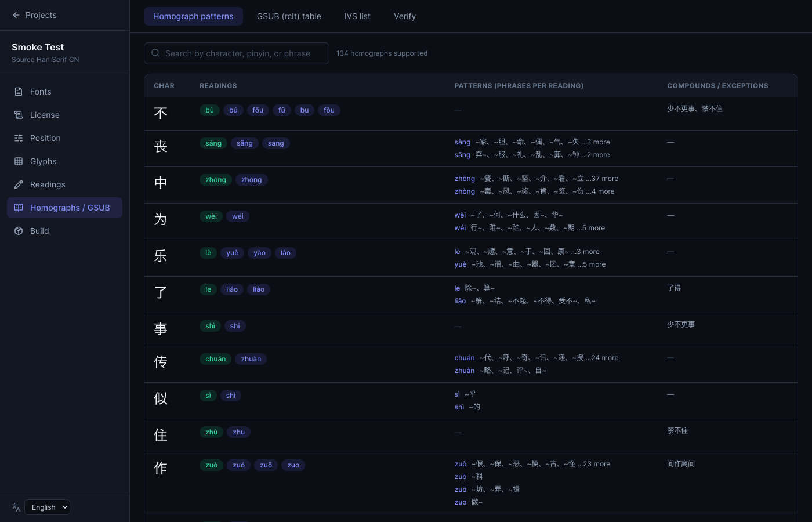Select the wéi reading chip for 为
This screenshot has width=812, height=522.
238,216
